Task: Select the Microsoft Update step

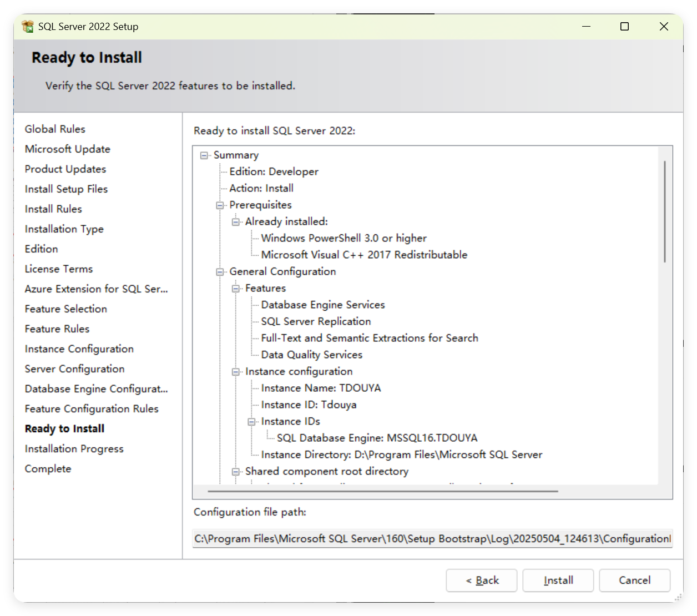Action: [68, 149]
